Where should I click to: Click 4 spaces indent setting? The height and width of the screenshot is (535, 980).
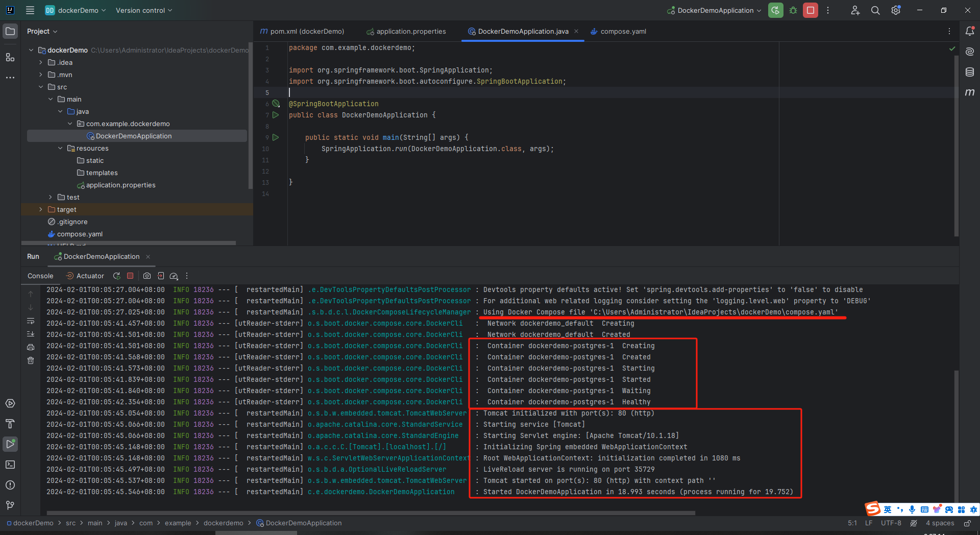point(940,523)
